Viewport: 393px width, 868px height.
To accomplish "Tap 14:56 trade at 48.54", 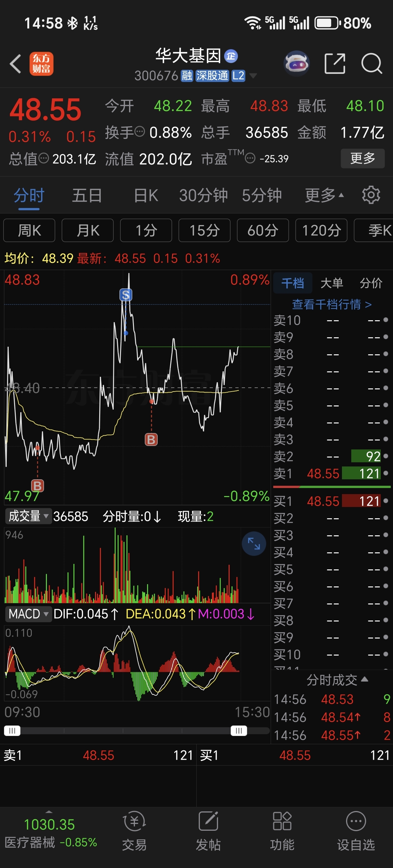I will coord(332,717).
